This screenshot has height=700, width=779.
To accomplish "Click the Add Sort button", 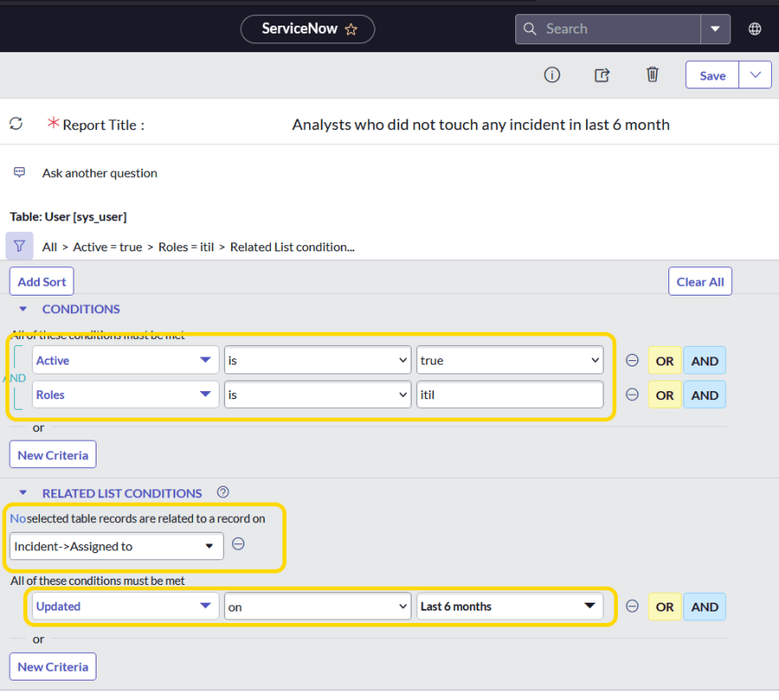I will pyautogui.click(x=42, y=281).
